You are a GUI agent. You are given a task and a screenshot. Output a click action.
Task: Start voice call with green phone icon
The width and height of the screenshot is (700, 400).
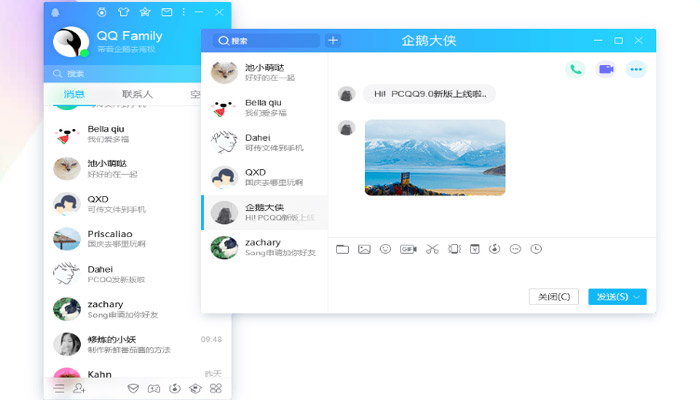point(575,69)
